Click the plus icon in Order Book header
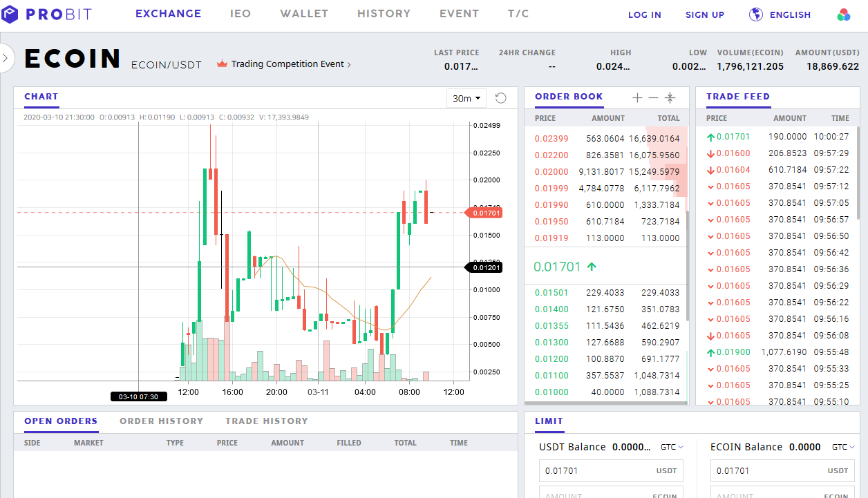Screen dimensions: 868x498 pyautogui.click(x=637, y=98)
